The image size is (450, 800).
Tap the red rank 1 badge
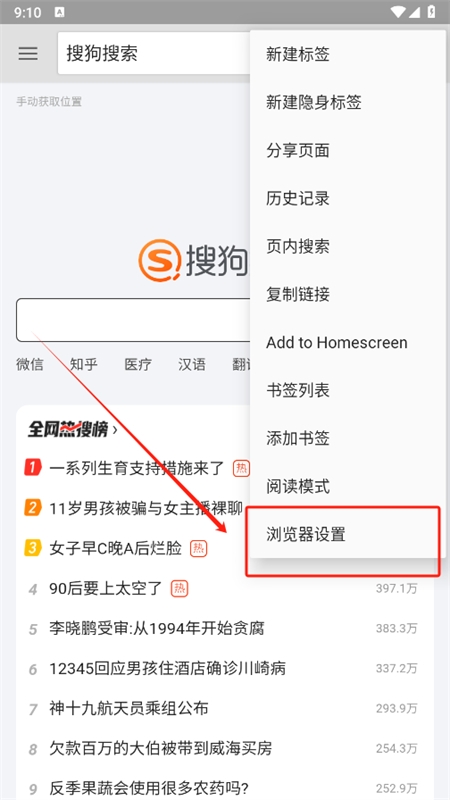tap(32, 467)
